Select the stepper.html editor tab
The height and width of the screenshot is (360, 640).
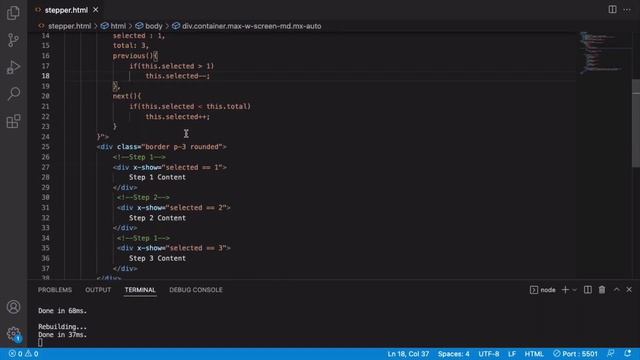pyautogui.click(x=66, y=10)
